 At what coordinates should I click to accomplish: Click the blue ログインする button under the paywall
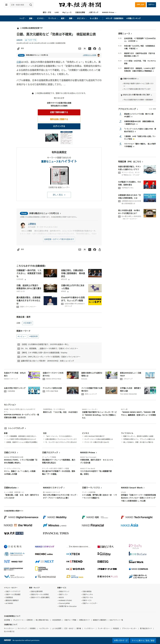59,126
